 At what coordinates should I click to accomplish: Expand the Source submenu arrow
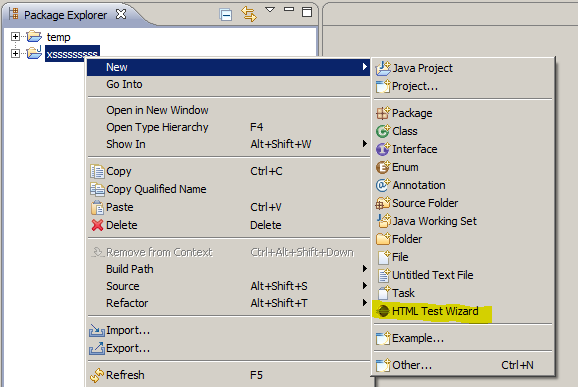[x=365, y=285]
